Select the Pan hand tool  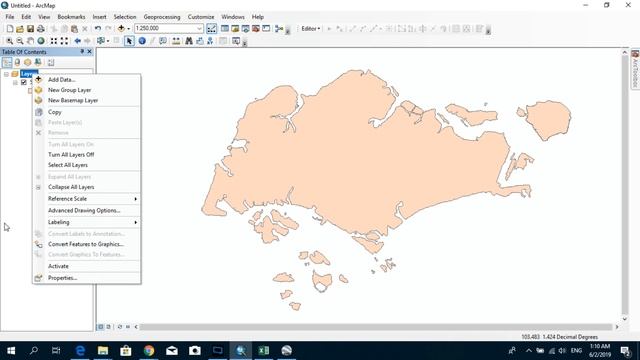point(30,41)
